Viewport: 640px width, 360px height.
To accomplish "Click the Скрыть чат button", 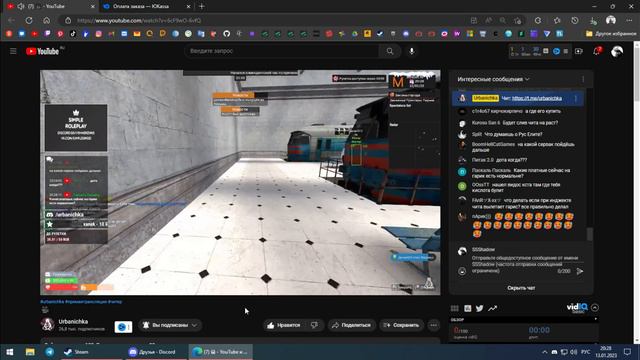I will 521,288.
